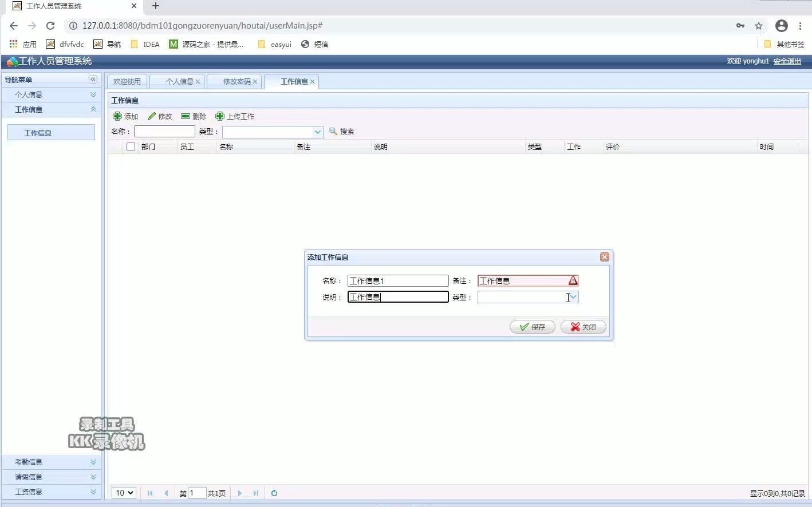Close the 修改密码 tab
Screen dimensions: 812x507
pyautogui.click(x=255, y=82)
